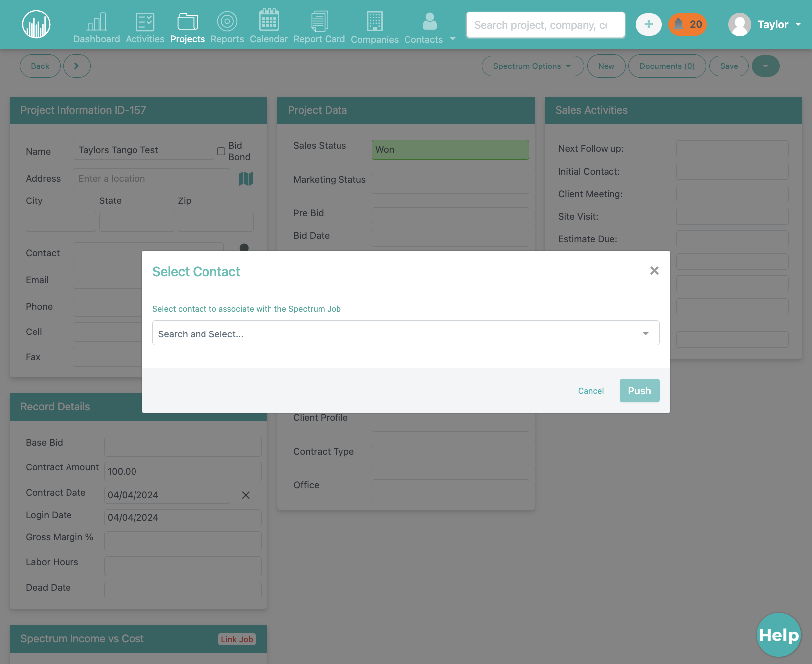Viewport: 812px width, 664px height.
Task: Click the Address location field
Action: 151,178
